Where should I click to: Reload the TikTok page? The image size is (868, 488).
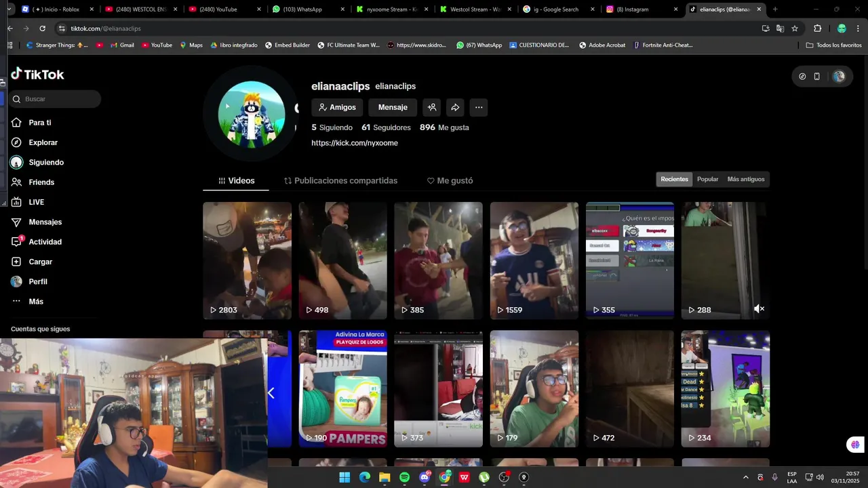coord(42,28)
